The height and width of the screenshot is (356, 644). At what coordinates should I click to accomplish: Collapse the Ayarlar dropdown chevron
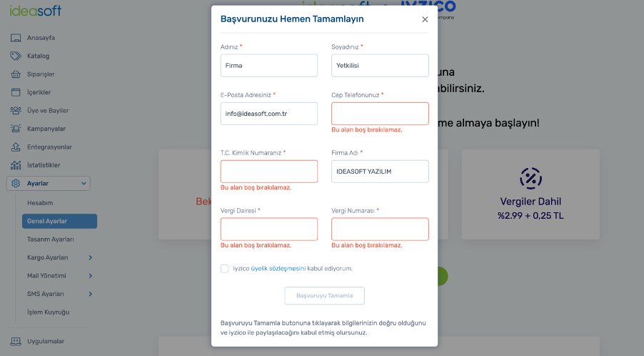(x=84, y=183)
